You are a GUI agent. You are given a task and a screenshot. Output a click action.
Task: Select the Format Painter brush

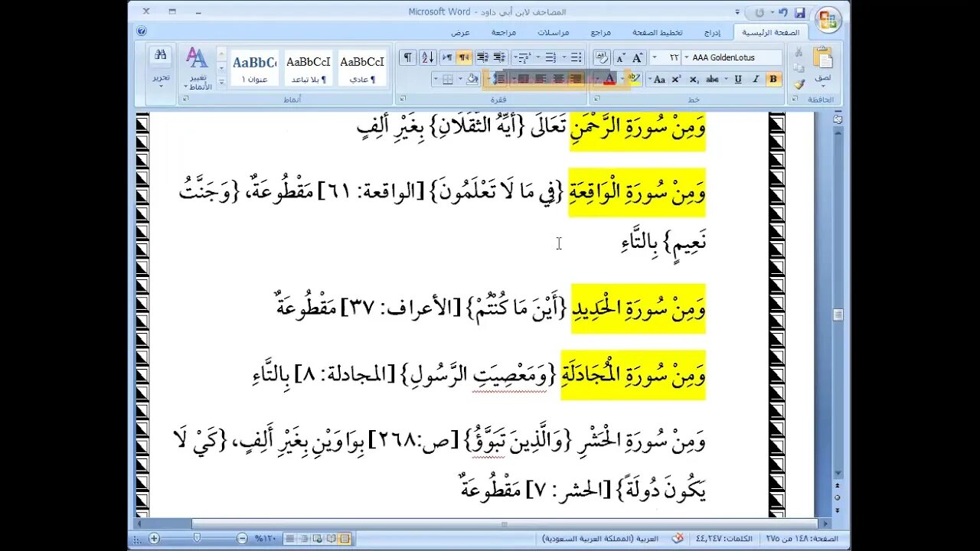tap(799, 84)
